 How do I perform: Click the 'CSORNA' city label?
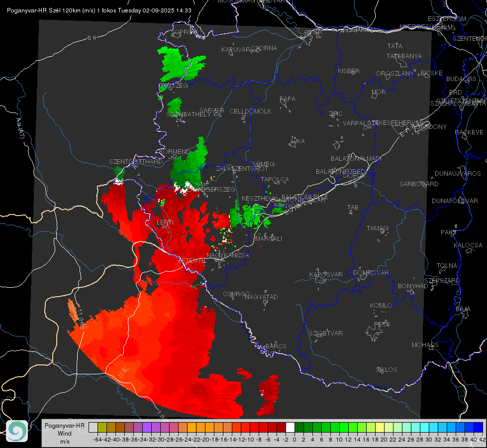[264, 48]
